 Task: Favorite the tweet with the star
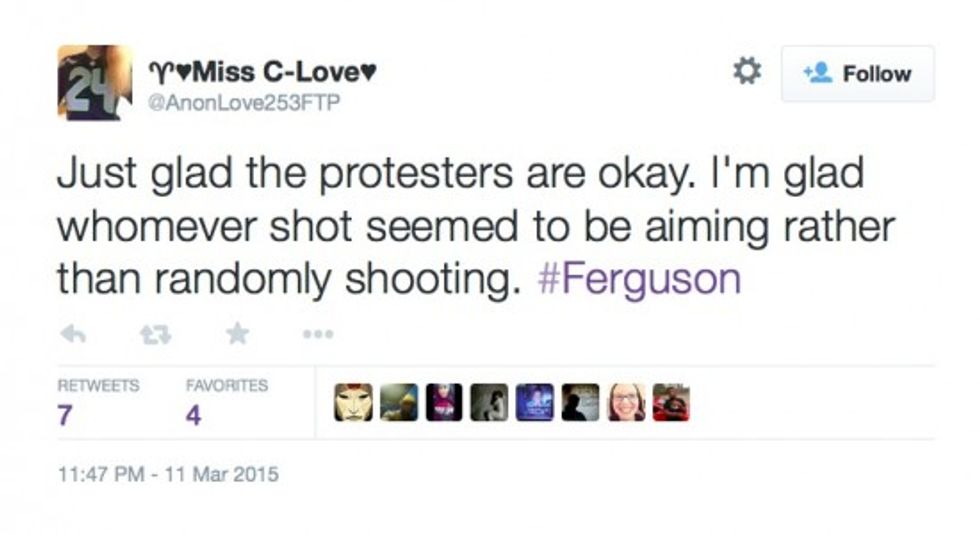237,334
